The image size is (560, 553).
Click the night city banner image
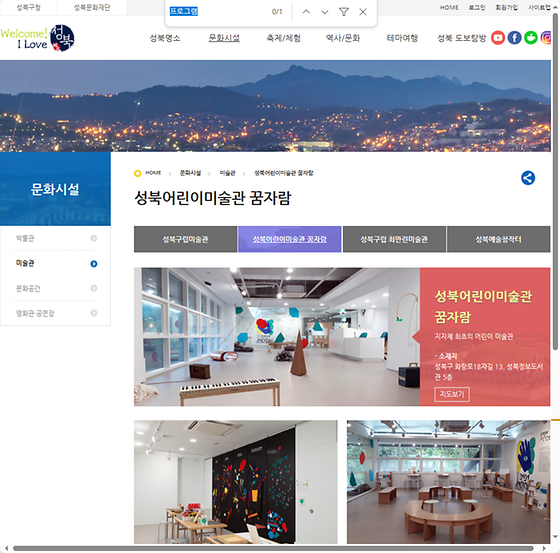pyautogui.click(x=275, y=106)
